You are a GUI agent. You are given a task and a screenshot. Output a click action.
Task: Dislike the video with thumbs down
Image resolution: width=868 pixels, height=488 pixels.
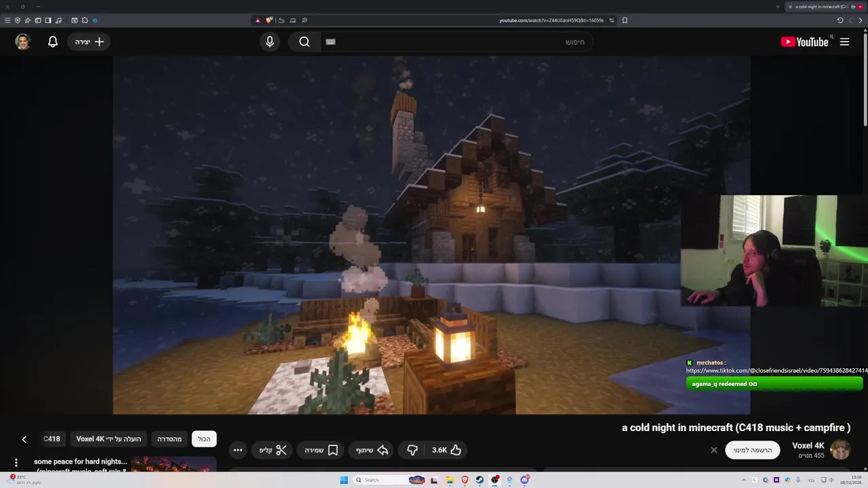click(x=412, y=450)
